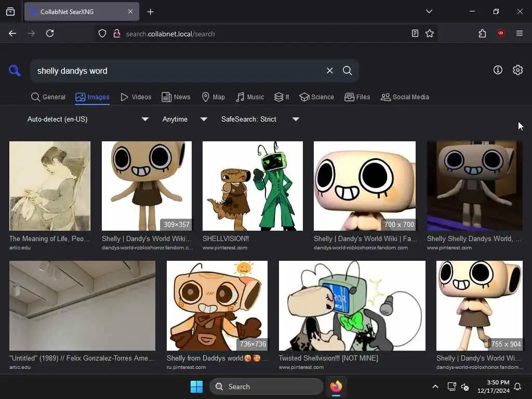The height and width of the screenshot is (399, 532).
Task: Click in the search query field
Action: click(x=178, y=71)
